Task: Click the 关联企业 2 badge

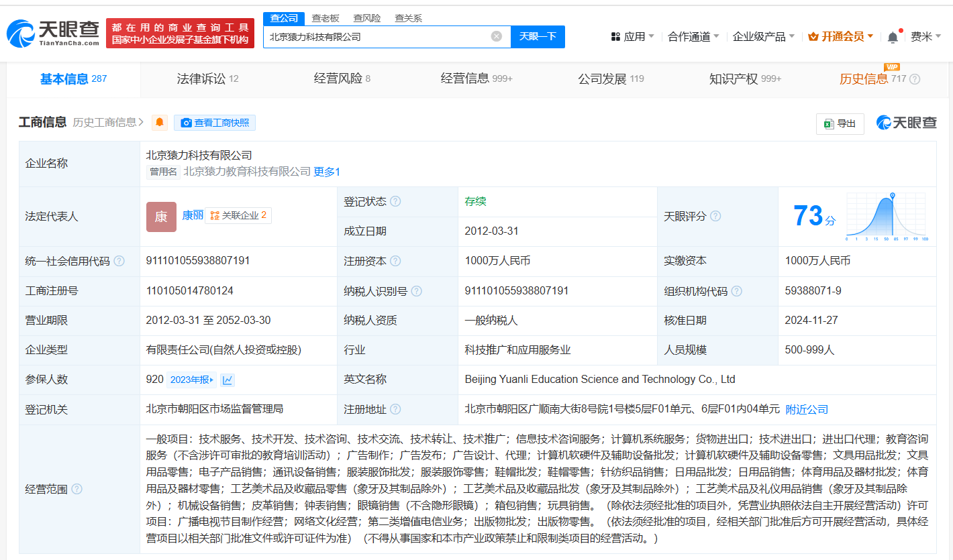Action: (x=238, y=215)
